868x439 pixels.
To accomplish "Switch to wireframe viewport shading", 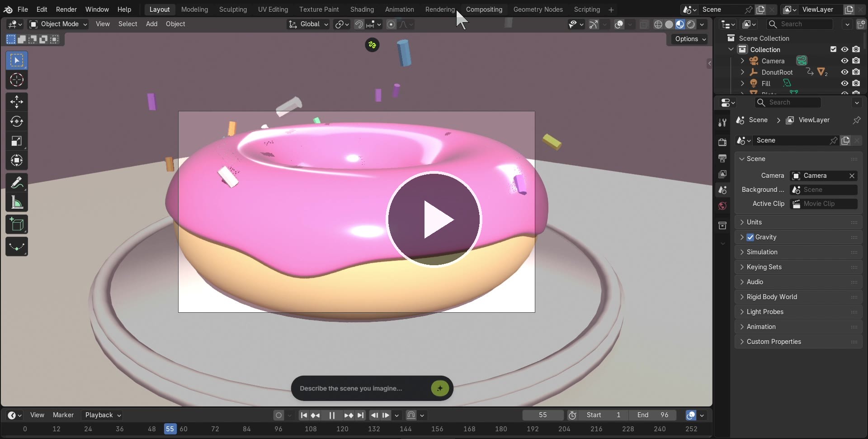I will pos(658,24).
